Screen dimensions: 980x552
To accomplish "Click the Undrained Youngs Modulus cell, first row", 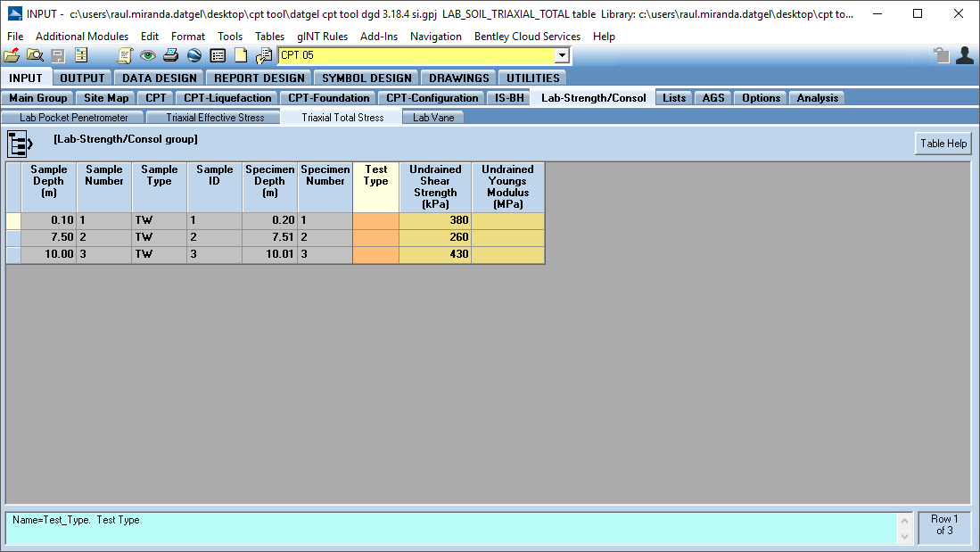I will click(507, 220).
